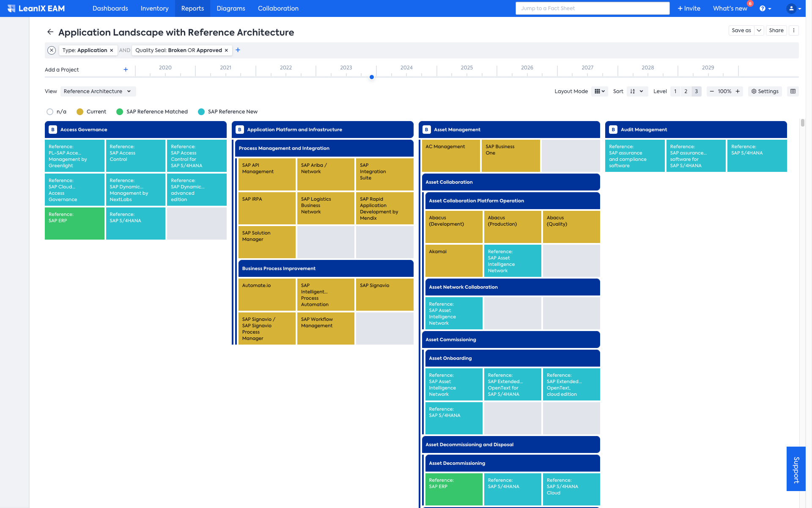Open the Reports tab
The width and height of the screenshot is (812, 508).
(192, 8)
